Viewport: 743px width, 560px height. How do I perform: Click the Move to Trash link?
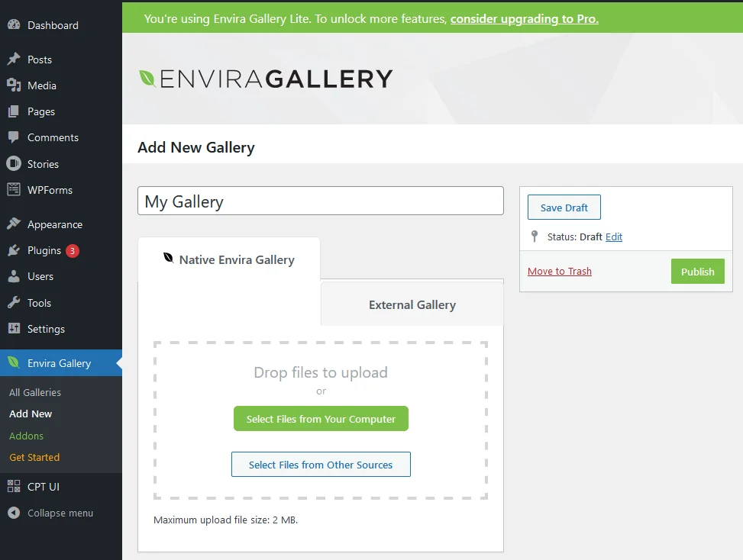pyautogui.click(x=559, y=272)
